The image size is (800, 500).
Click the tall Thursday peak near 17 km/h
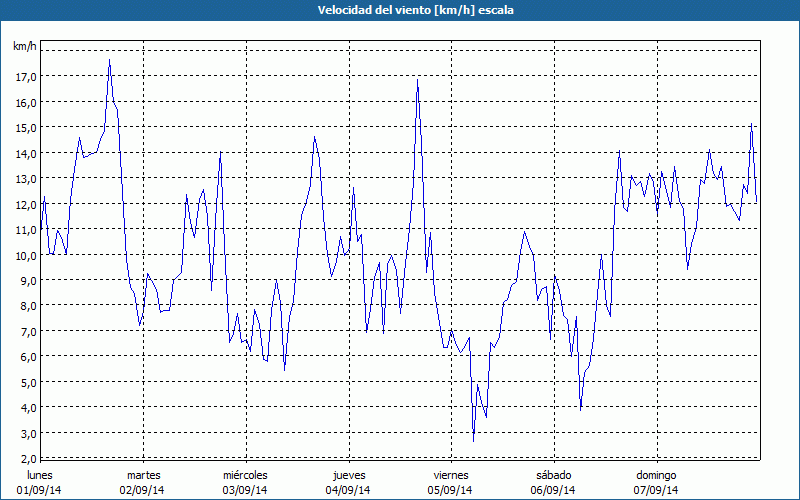(417, 80)
